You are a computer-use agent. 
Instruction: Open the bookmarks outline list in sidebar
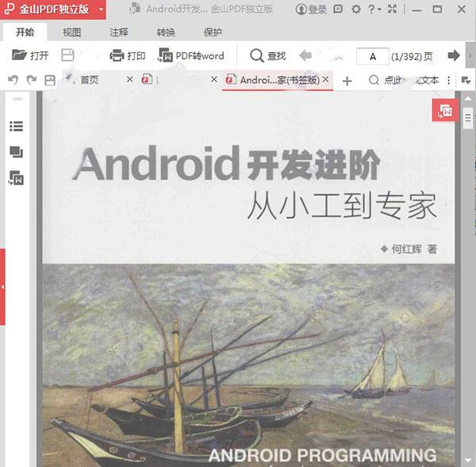[16, 126]
